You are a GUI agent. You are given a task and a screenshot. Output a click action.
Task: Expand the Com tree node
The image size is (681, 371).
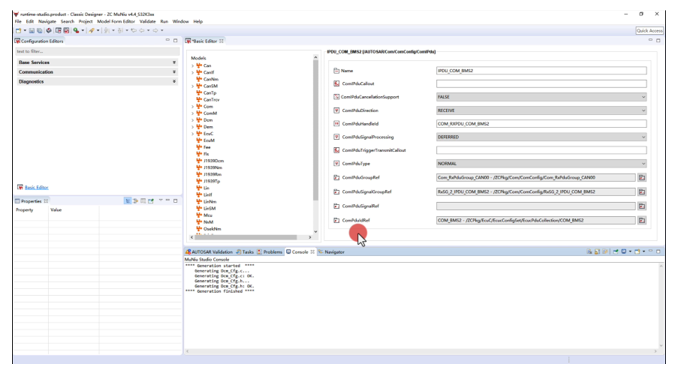[193, 106]
